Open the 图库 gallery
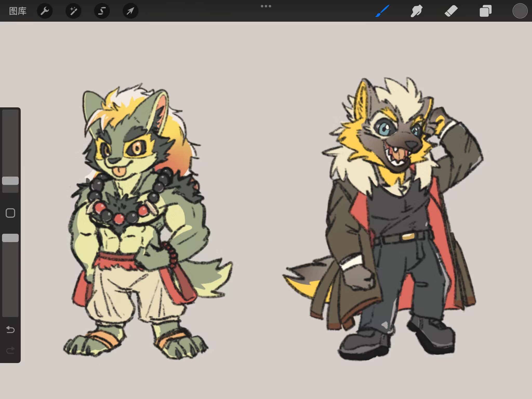The width and height of the screenshot is (532, 399). (x=18, y=11)
